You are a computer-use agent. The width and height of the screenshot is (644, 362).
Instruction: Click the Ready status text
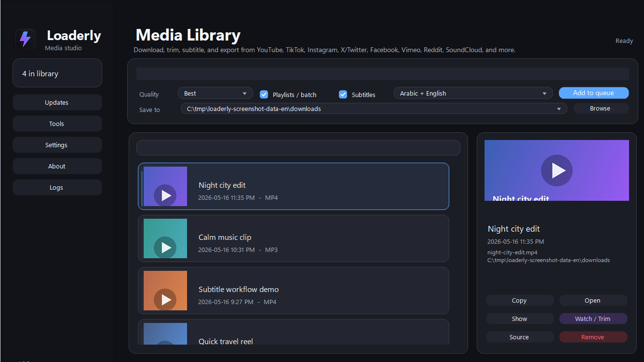(624, 41)
